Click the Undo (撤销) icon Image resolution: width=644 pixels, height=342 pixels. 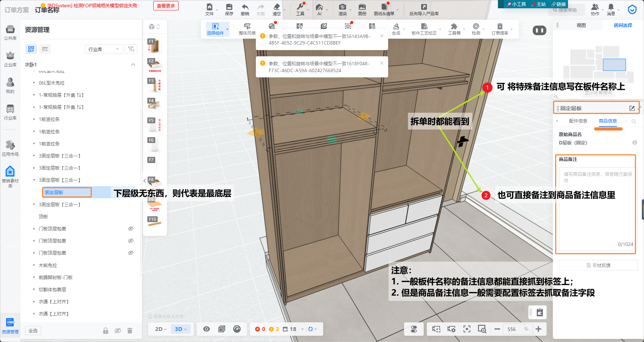(x=245, y=7)
